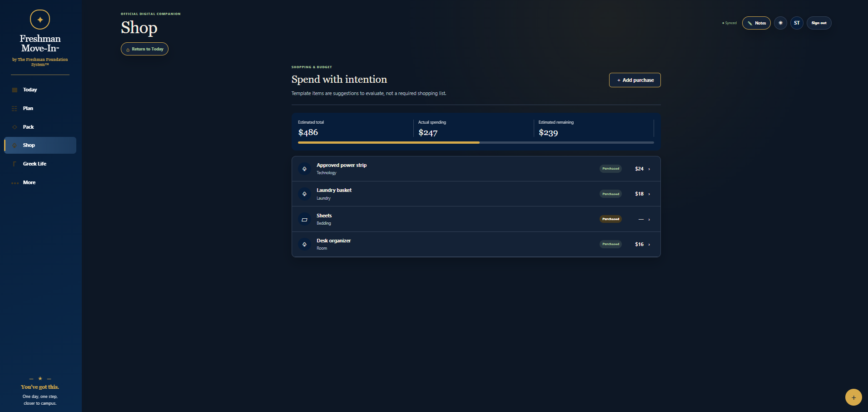Click Return to Today button
The height and width of the screenshot is (412, 868).
144,49
